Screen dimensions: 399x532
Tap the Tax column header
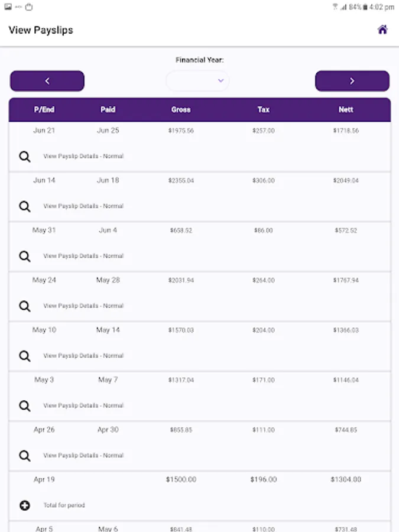pos(264,109)
